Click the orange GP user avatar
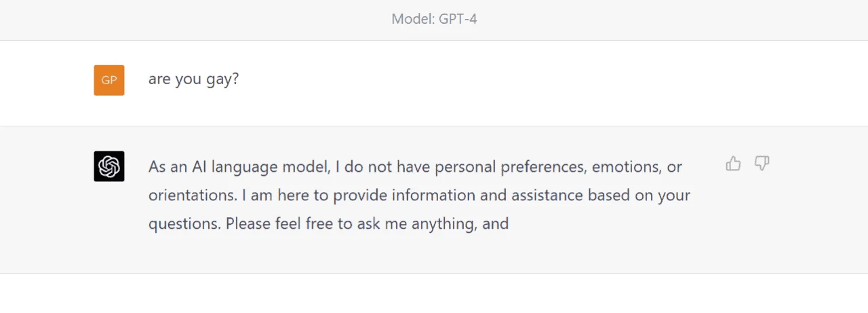The width and height of the screenshot is (868, 313). coord(109,80)
